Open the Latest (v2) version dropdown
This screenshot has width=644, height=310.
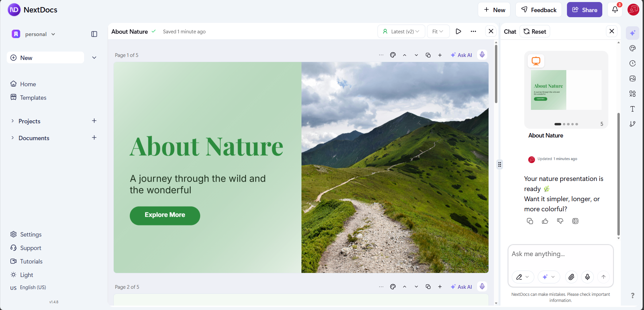click(401, 31)
